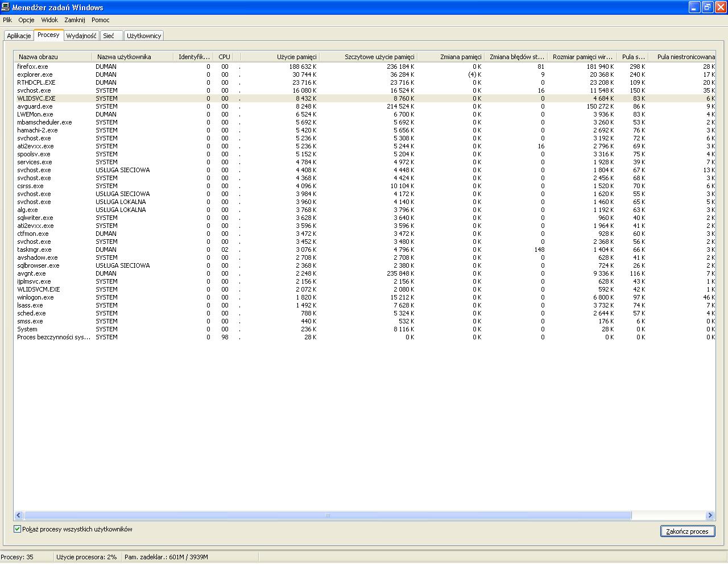728x582 pixels.
Task: Switch to the Sieć tab
Action: pos(109,36)
